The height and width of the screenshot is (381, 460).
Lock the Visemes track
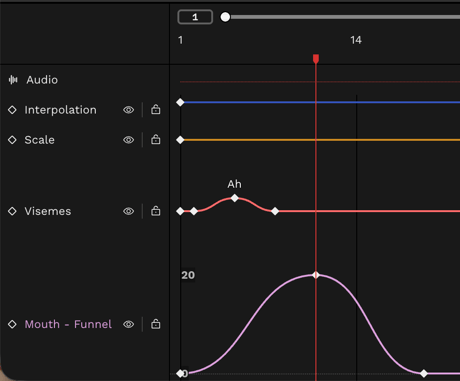156,211
